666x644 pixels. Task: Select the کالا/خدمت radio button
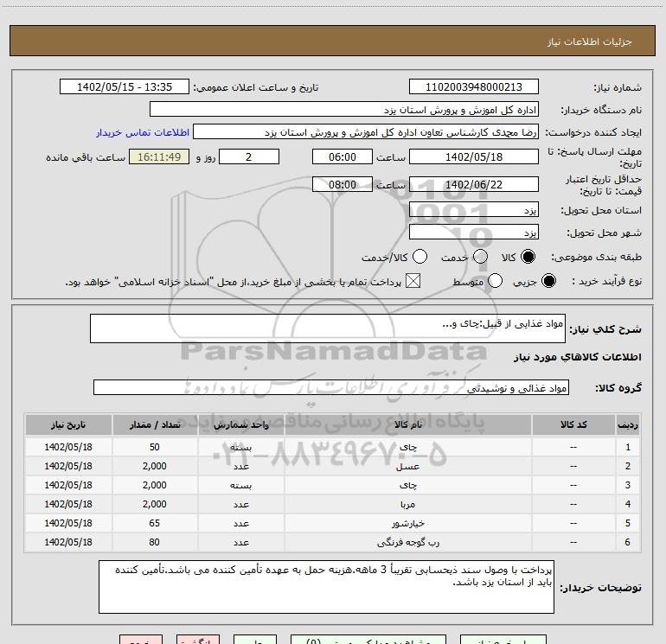[x=419, y=257]
